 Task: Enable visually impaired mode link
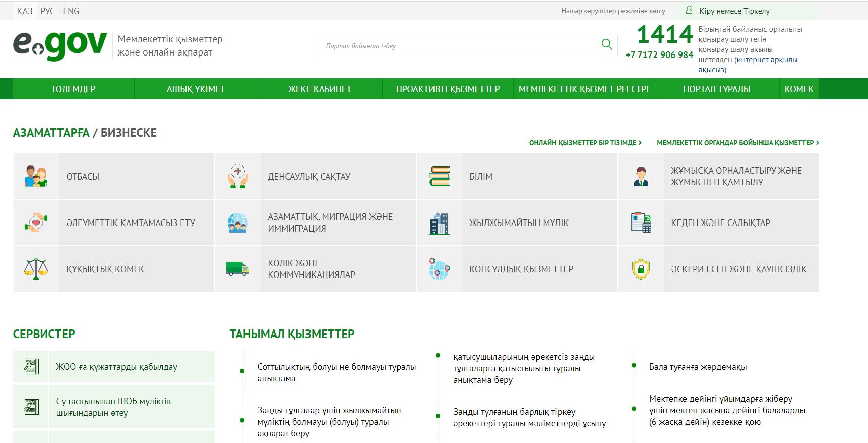pos(613,11)
